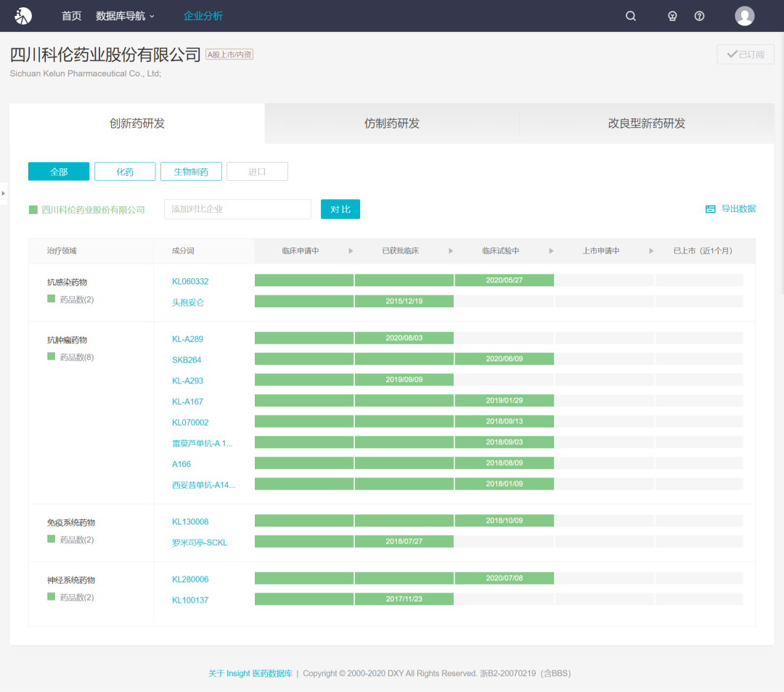
Task: Open drug link KL-A167
Action: (187, 402)
